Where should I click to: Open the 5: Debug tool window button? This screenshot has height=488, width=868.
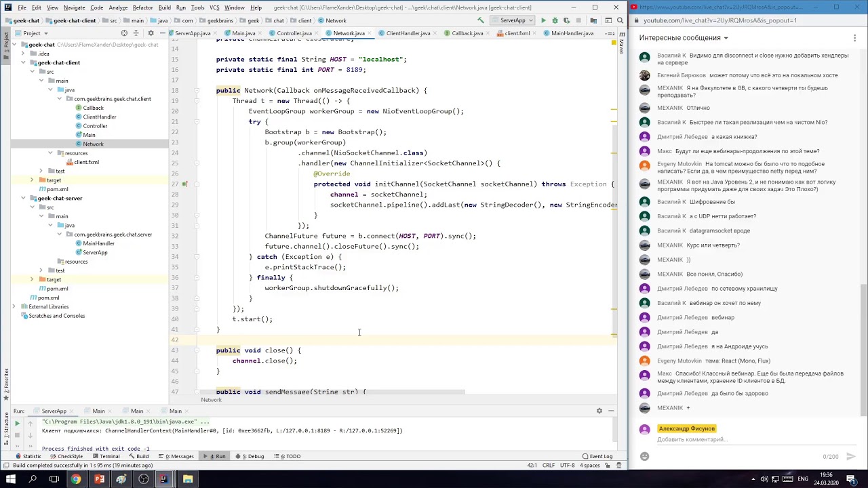[252, 456]
